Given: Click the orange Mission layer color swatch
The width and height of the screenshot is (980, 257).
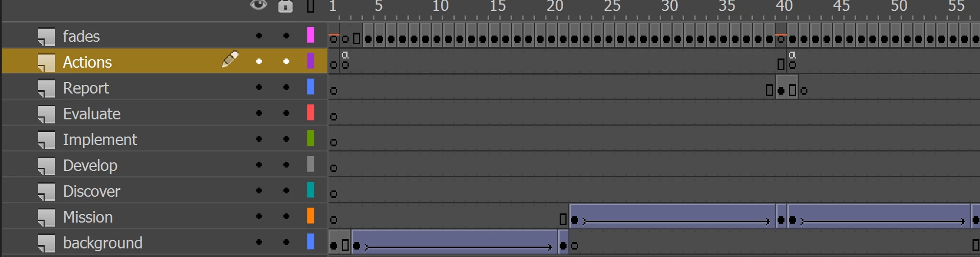Looking at the screenshot, I should click(x=310, y=216).
